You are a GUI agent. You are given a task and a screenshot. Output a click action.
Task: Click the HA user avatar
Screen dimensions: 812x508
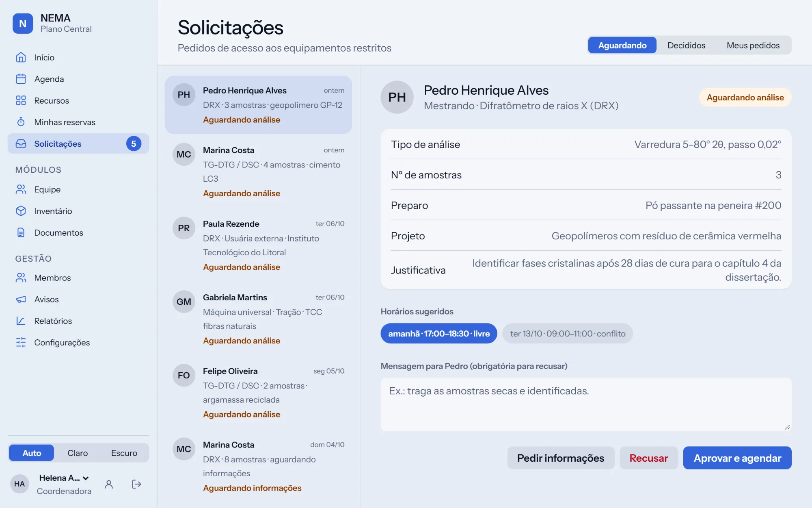pyautogui.click(x=19, y=484)
